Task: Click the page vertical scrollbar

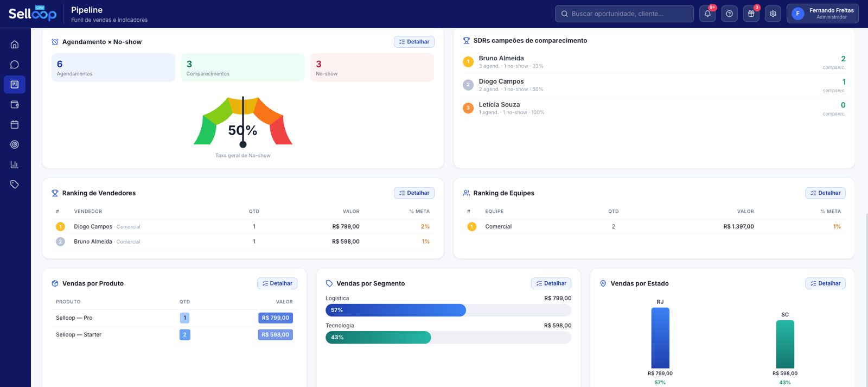Action: 866,300
